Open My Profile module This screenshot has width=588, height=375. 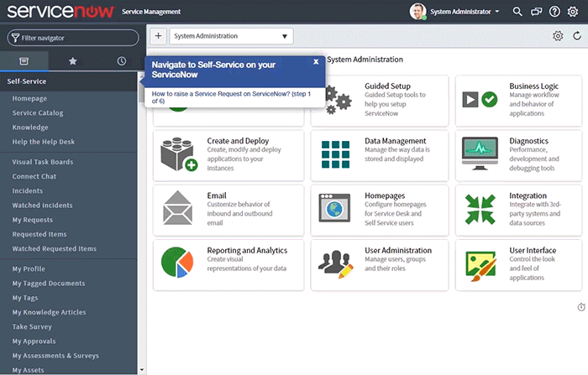click(29, 269)
